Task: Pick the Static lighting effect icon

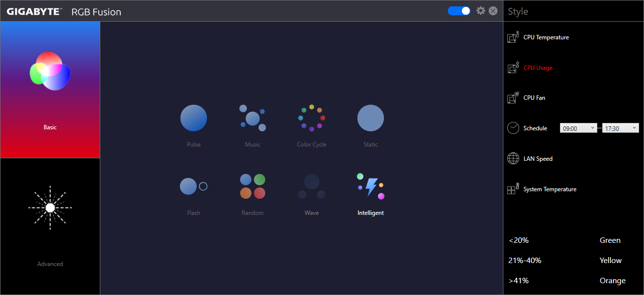Action: (x=371, y=118)
